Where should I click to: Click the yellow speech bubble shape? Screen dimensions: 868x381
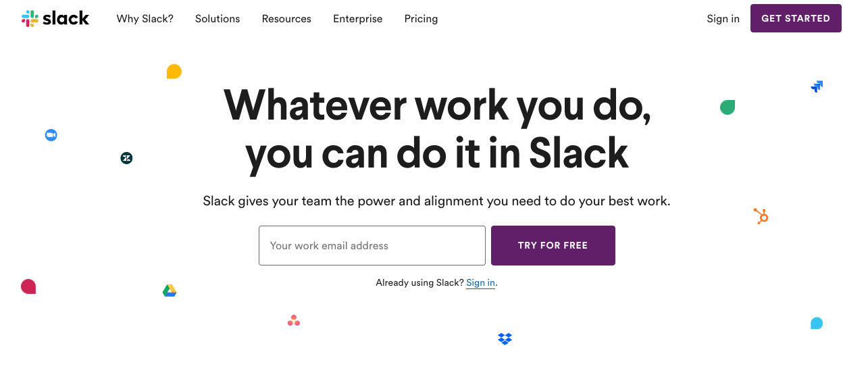tap(174, 72)
